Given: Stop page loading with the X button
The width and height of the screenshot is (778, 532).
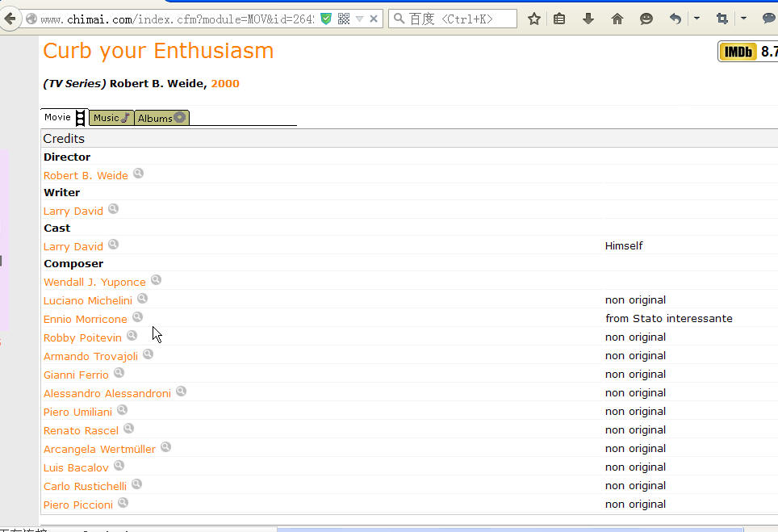Looking at the screenshot, I should click(374, 19).
